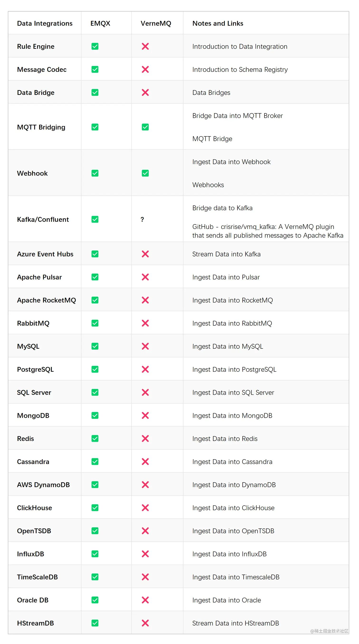Select the Oracle DB row label
Image resolution: width=359 pixels, height=644 pixels.
coord(33,600)
